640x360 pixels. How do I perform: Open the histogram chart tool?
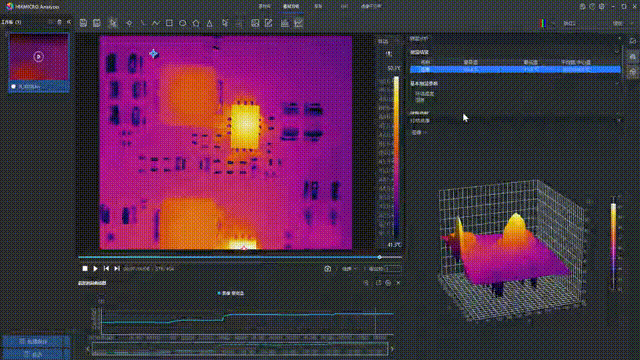point(285,23)
